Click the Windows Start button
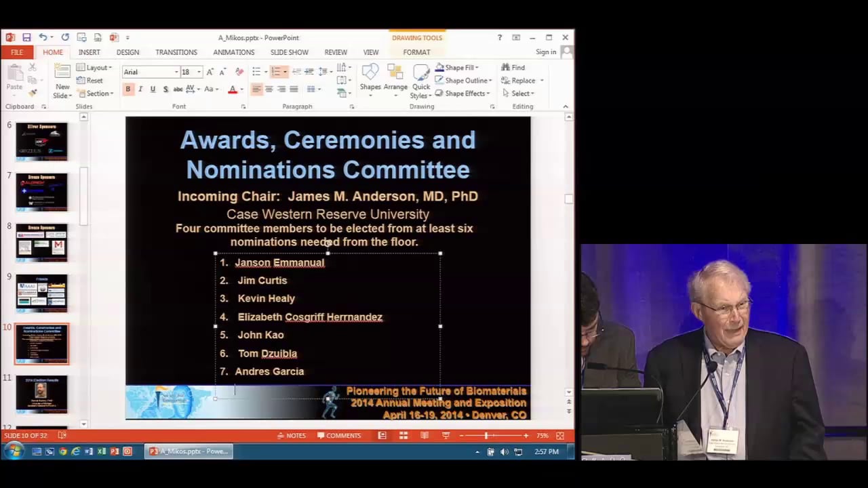 pyautogui.click(x=13, y=451)
